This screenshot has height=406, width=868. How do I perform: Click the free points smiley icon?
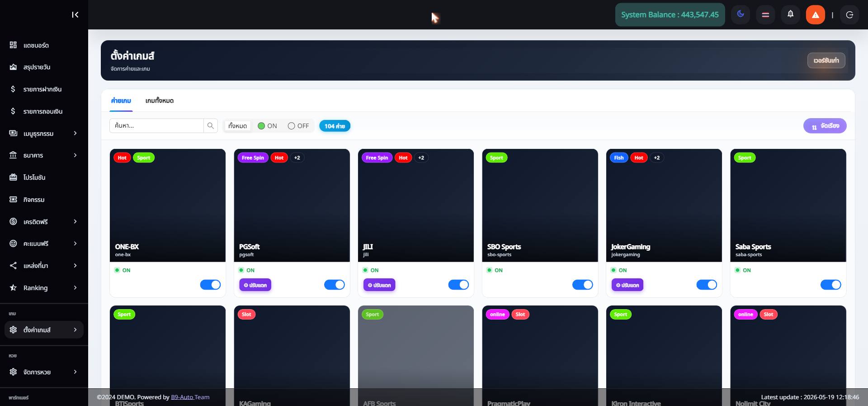coord(13,244)
